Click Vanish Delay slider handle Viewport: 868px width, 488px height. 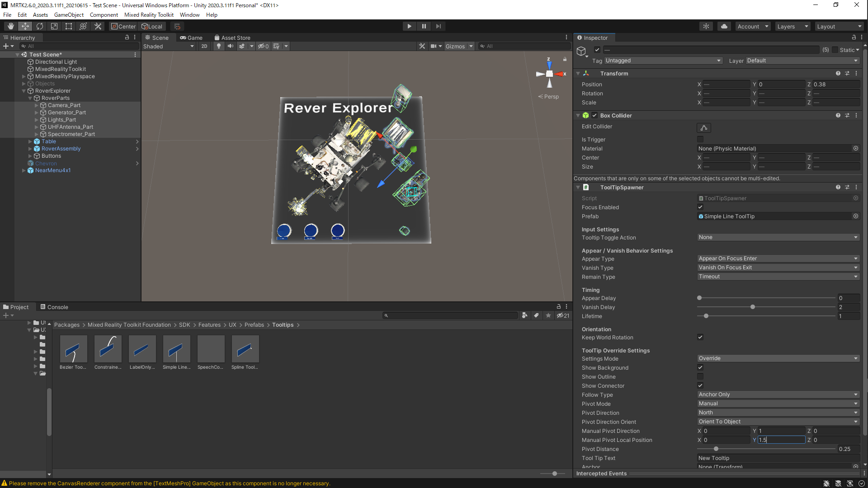click(753, 307)
